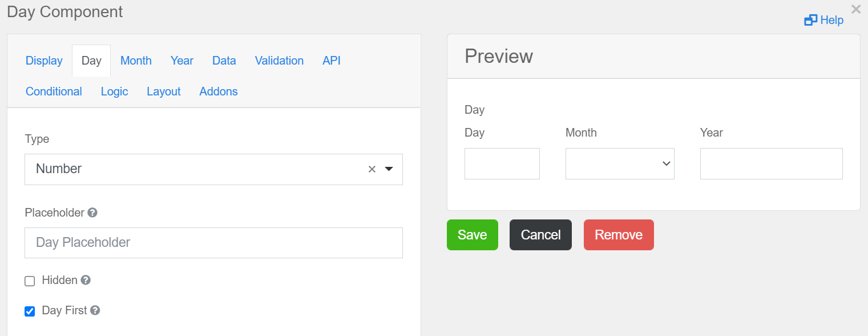Open the Validation tab
Screen dimensions: 868x336
(x=279, y=61)
